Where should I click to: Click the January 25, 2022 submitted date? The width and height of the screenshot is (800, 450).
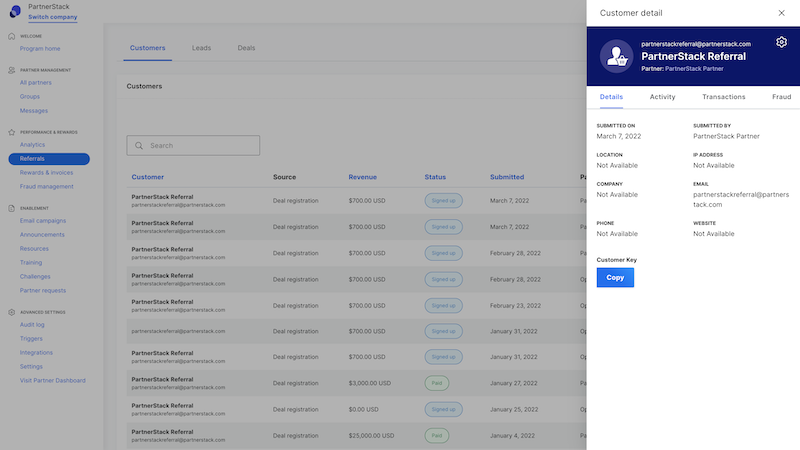coord(514,409)
